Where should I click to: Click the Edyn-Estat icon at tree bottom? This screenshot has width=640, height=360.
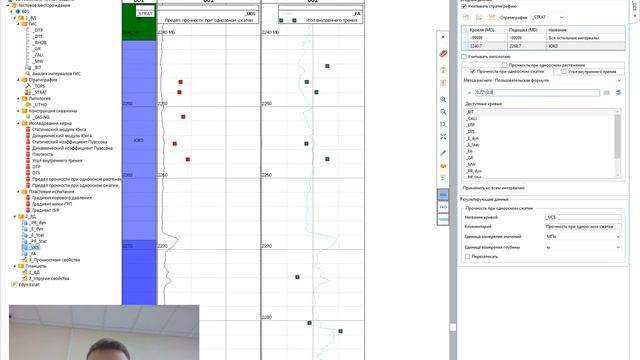point(13,284)
